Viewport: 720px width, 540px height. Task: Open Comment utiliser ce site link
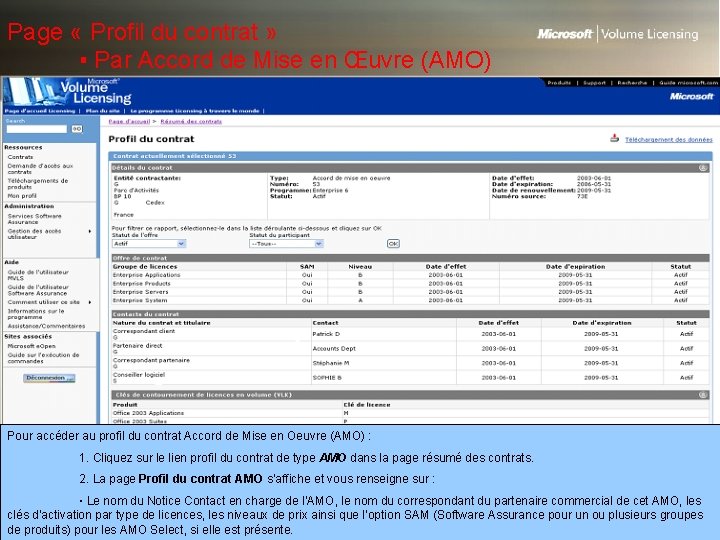click(x=44, y=302)
